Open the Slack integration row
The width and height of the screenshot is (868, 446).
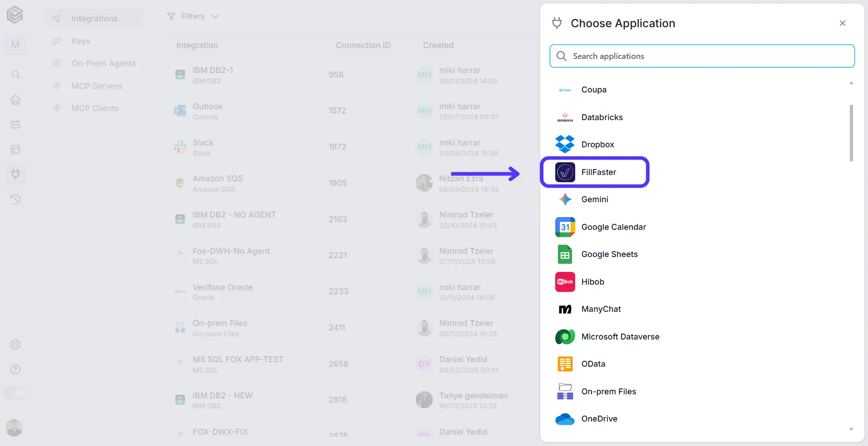(349, 147)
